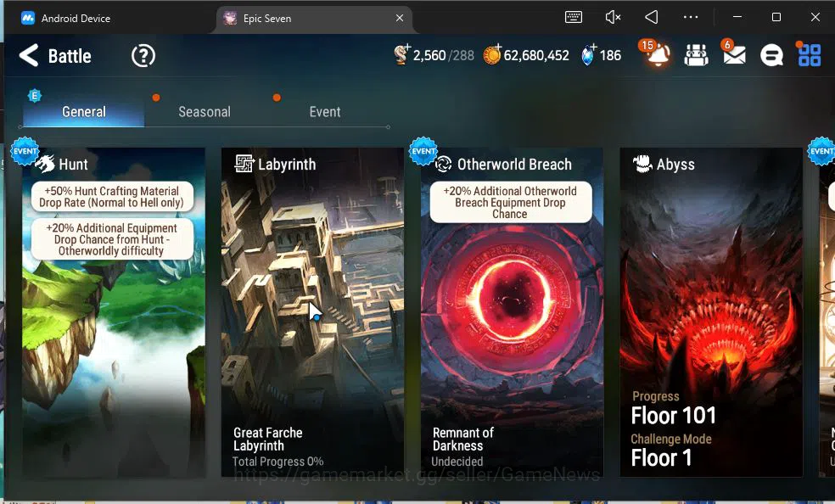The image size is (835, 504).
Task: Click Challenge Mode Floor 1 text
Action: click(671, 451)
